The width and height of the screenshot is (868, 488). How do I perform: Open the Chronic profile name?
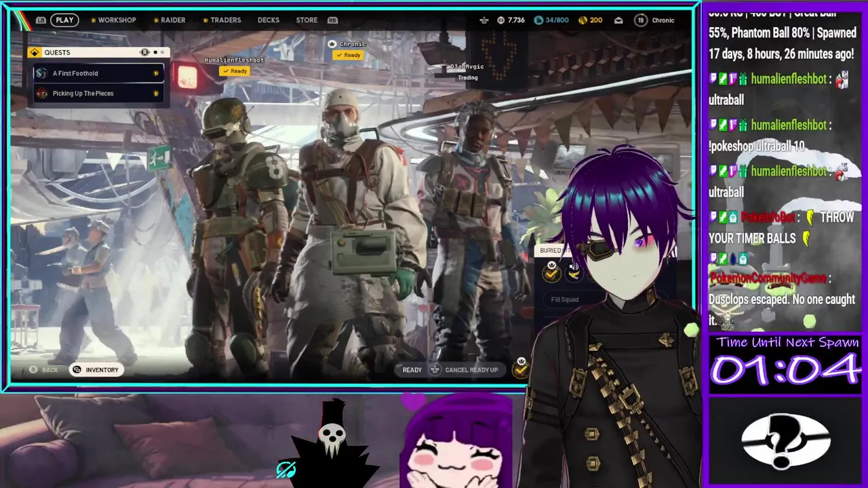663,20
